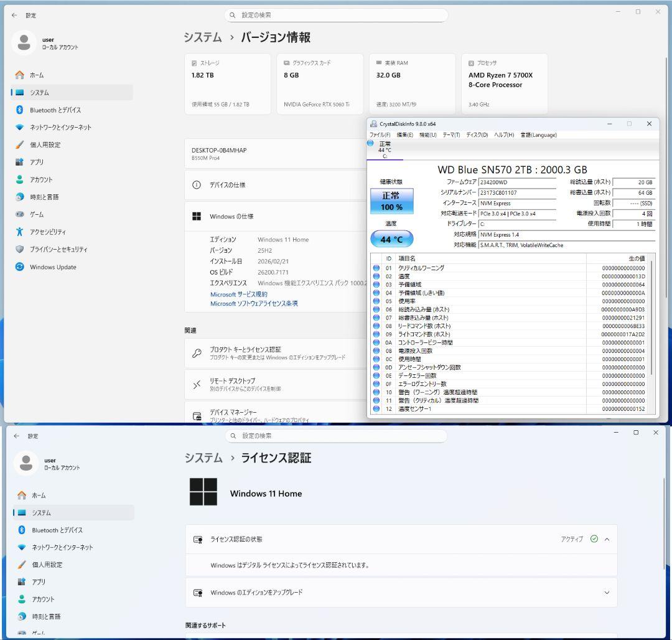
Task: Click the 正常 100% health status indicator
Action: click(391, 200)
